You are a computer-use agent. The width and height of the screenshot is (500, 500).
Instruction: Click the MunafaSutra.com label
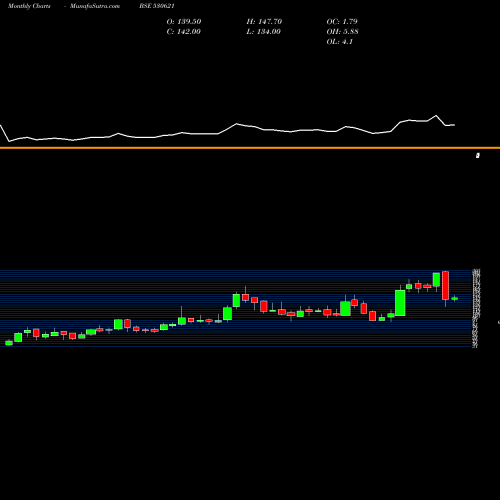pos(95,6)
